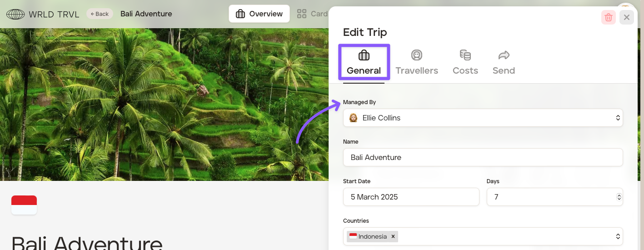Select the General tab briefcase icon

pos(364,55)
